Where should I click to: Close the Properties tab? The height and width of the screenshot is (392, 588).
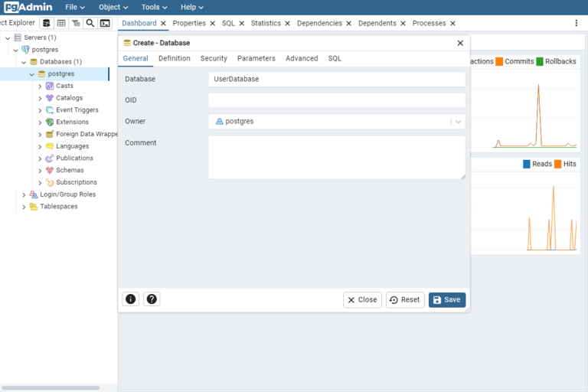213,23
